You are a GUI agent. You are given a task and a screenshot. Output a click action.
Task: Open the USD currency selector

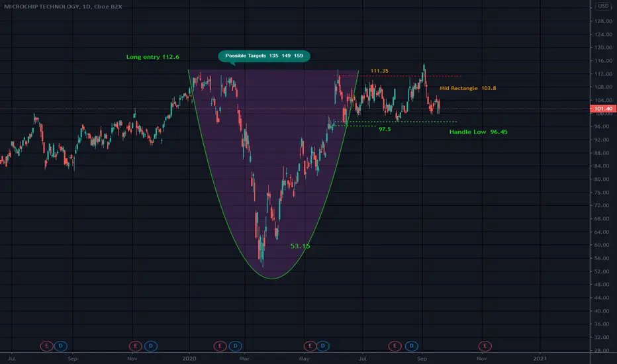tap(603, 6)
